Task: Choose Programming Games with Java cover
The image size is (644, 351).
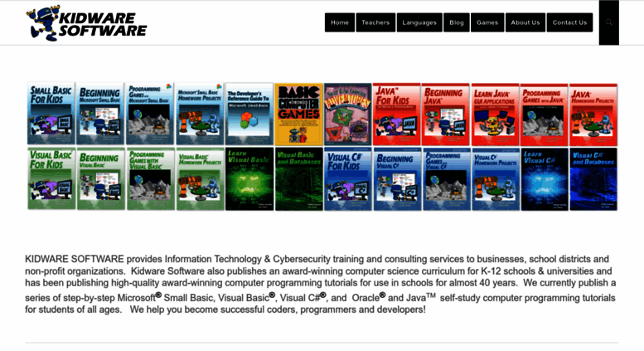Action: [x=545, y=114]
